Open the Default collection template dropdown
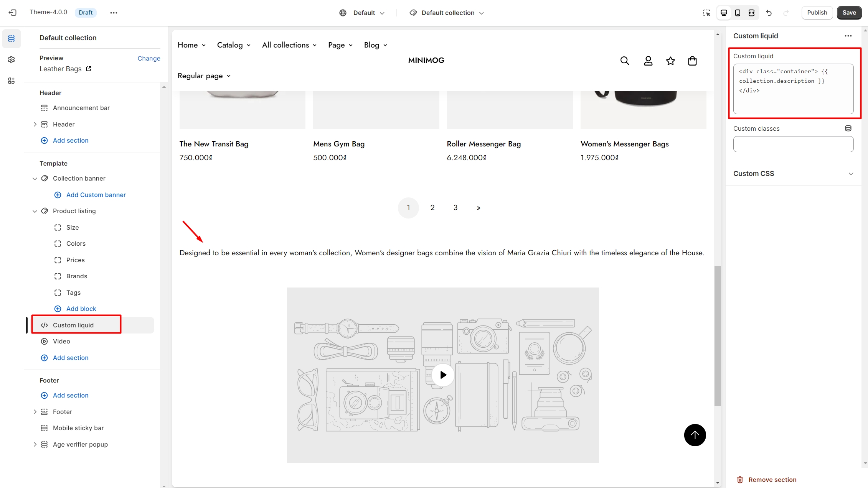 point(447,13)
